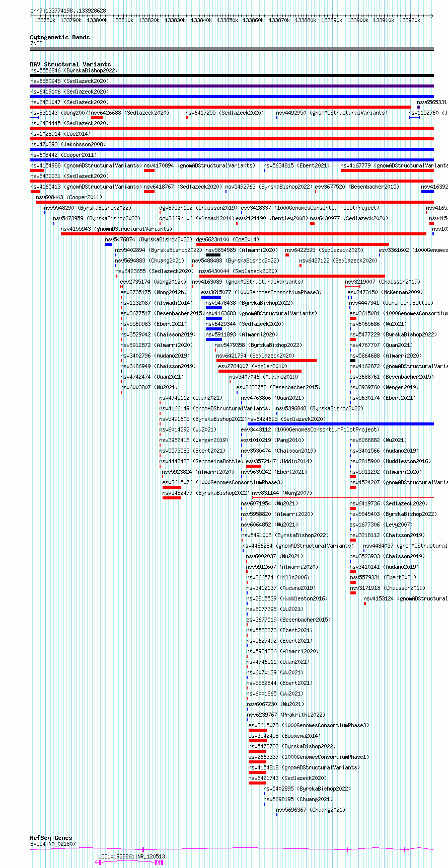
Task: Open variant nsv6560945 (Sedlazeck2020)
Action: [x=69, y=81]
